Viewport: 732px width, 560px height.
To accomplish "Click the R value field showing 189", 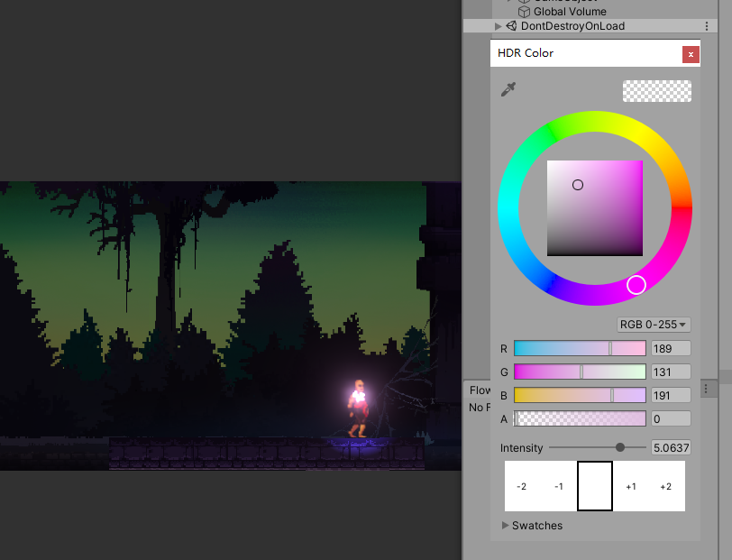I will (669, 348).
